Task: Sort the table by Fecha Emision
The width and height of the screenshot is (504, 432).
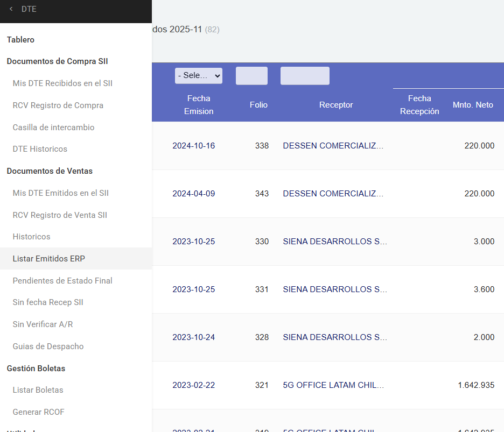Action: [199, 104]
